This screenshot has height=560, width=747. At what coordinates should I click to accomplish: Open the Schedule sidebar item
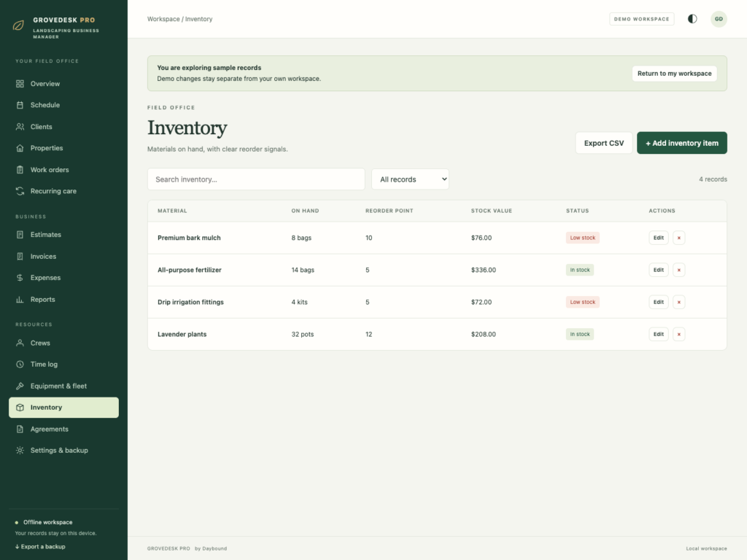point(64,105)
